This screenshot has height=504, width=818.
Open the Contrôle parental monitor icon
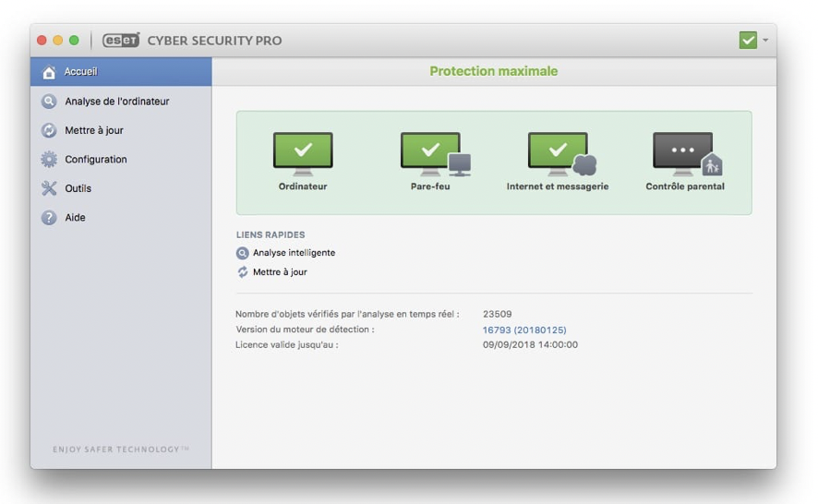[x=688, y=154]
